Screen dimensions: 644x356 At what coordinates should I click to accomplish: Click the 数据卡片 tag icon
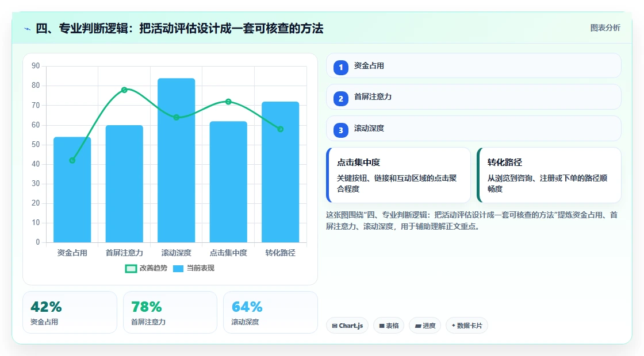point(454,326)
